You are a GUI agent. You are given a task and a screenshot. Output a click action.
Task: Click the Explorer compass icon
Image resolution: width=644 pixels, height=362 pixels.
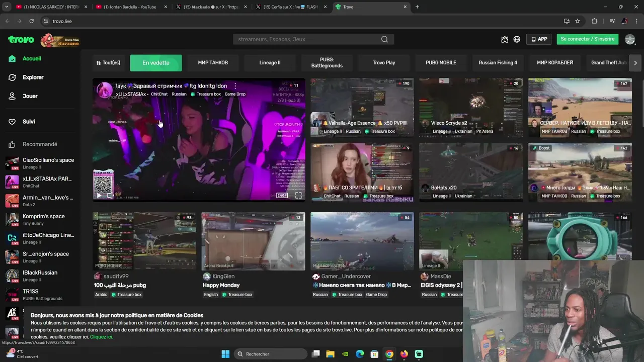(x=12, y=77)
